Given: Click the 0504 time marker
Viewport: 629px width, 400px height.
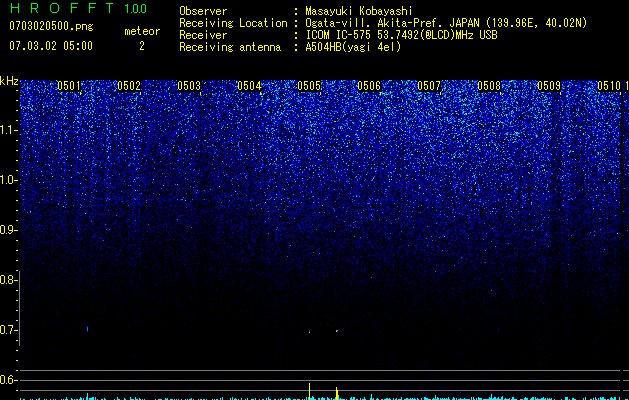Looking at the screenshot, I should click(249, 86).
